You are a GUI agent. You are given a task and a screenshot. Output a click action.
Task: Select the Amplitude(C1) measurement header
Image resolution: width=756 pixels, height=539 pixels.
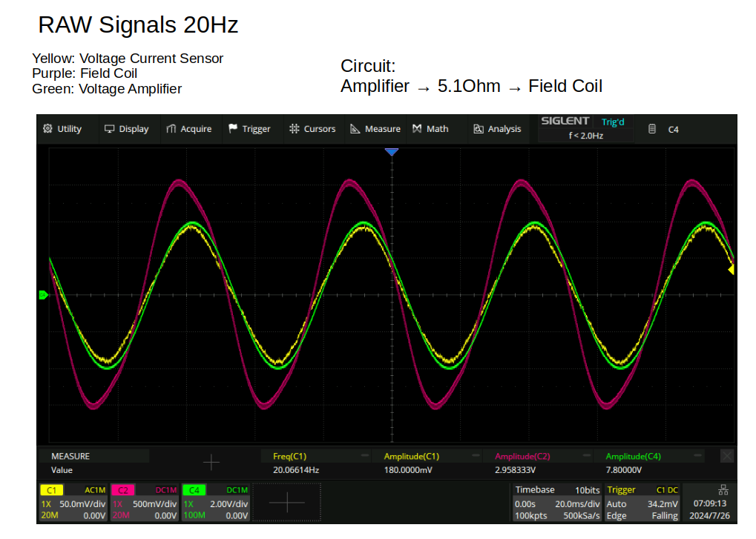[x=412, y=456]
